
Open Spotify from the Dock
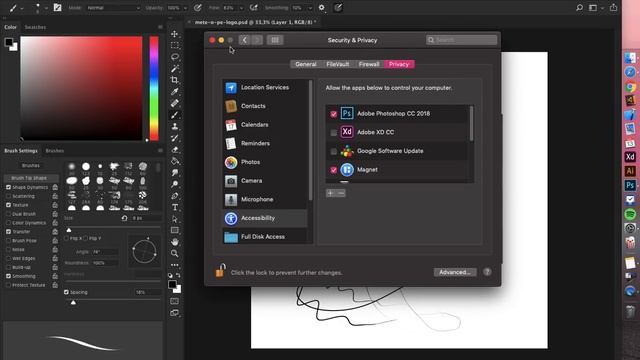(x=630, y=214)
